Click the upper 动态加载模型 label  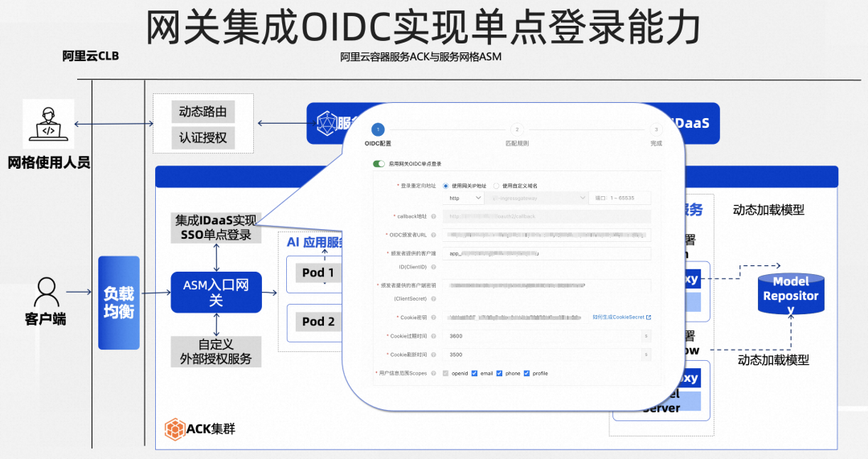(x=768, y=210)
